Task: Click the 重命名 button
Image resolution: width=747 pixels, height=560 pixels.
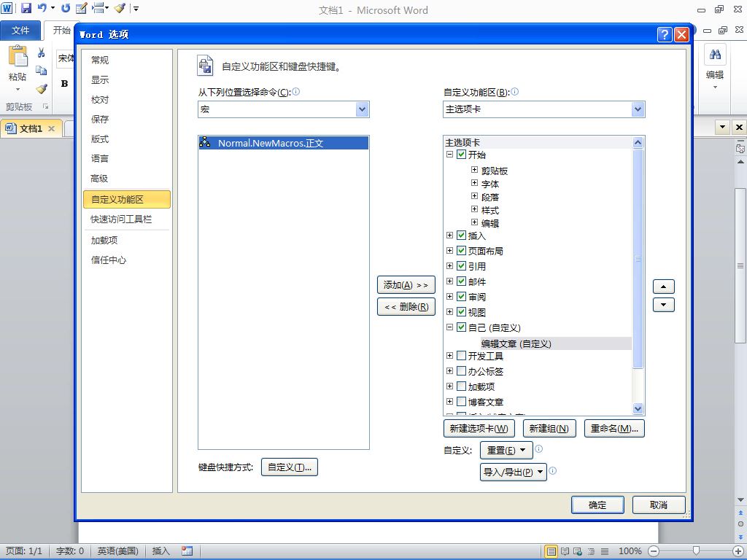Action: click(x=614, y=428)
